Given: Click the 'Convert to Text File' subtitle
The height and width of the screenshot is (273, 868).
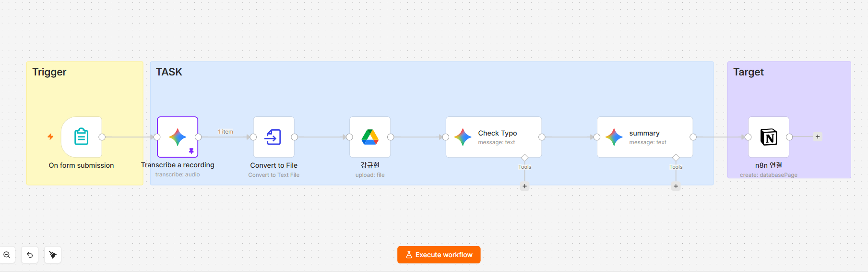Looking at the screenshot, I should click(274, 175).
